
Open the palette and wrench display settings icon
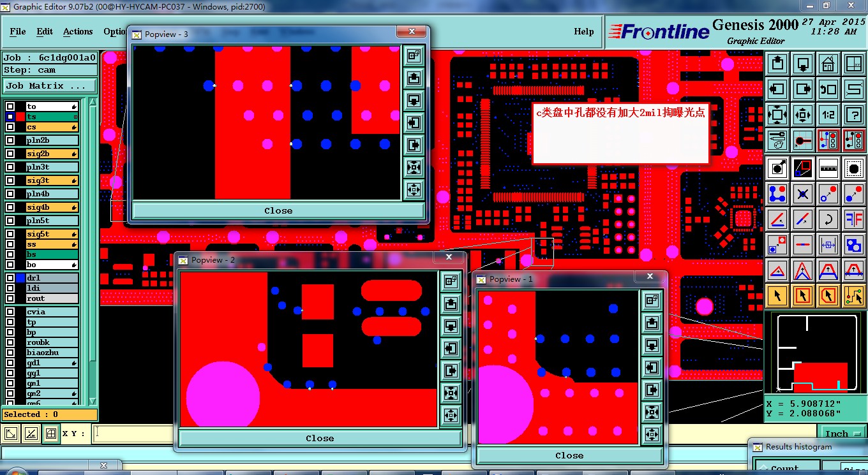(778, 140)
